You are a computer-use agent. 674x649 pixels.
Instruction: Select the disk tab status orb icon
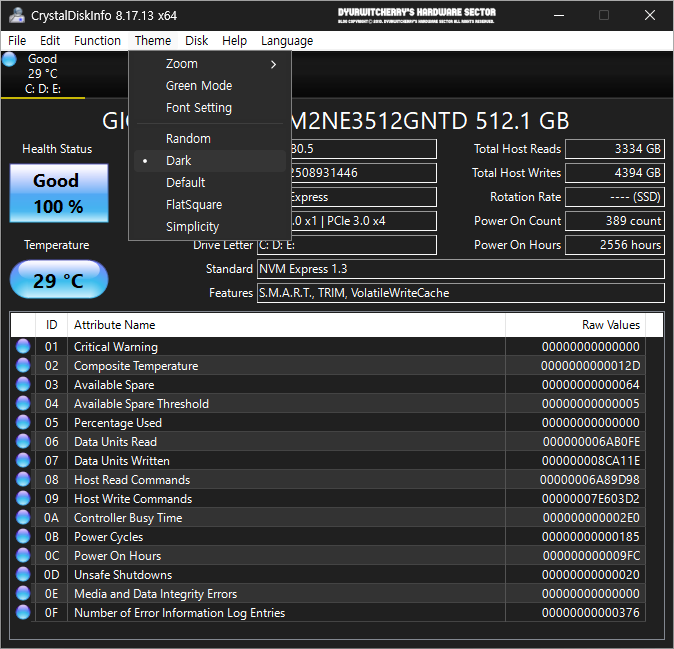tap(9, 59)
